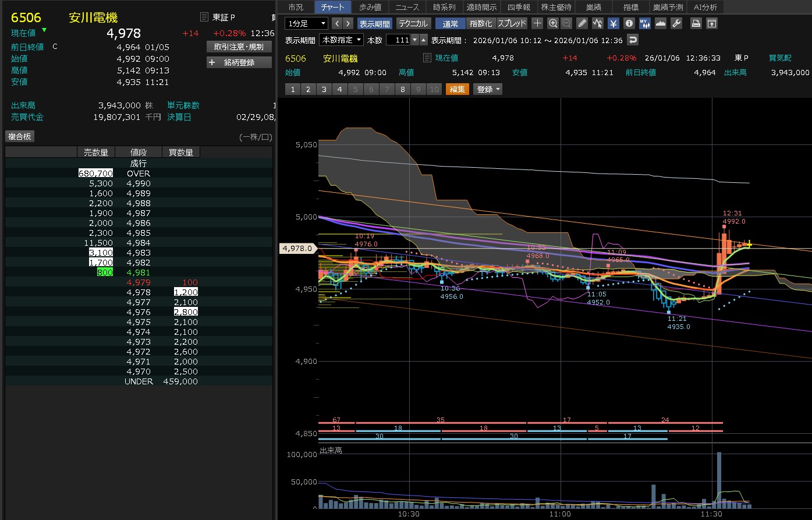Click the yen price display icon

click(614, 23)
